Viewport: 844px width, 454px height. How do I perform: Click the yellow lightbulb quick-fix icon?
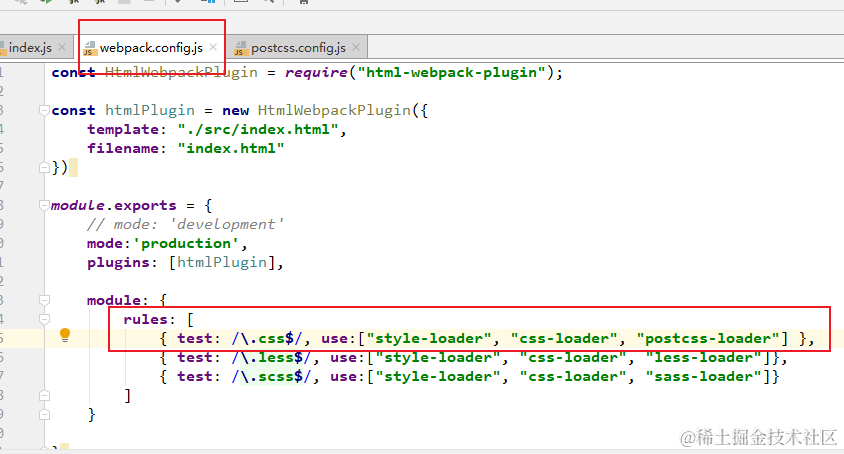[65, 335]
